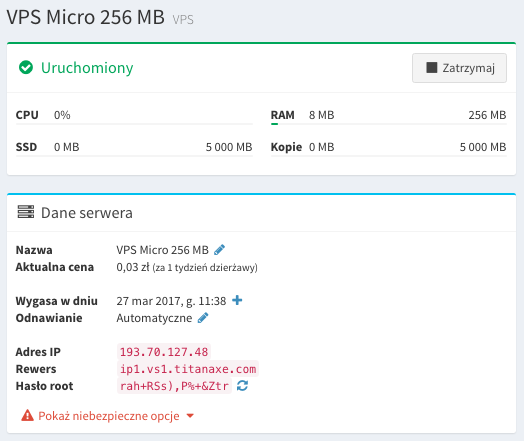Click the RAM usage progress bar
The image size is (524, 441).
point(389,124)
